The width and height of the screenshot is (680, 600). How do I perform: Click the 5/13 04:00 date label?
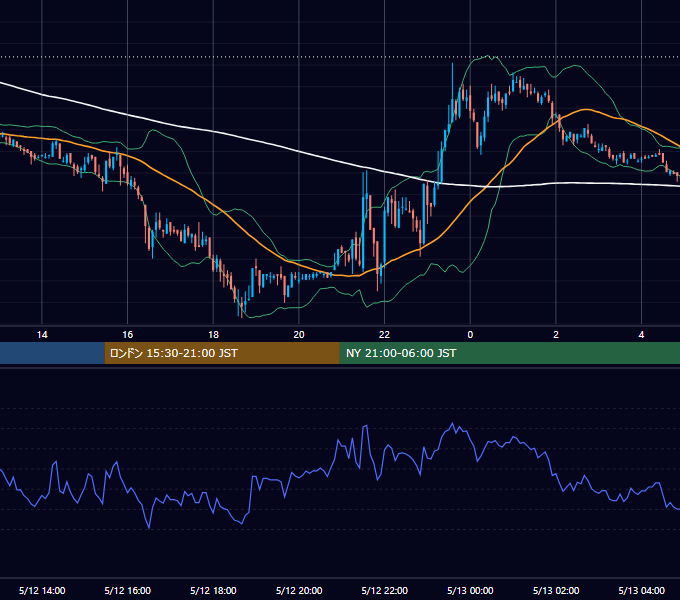click(x=641, y=590)
